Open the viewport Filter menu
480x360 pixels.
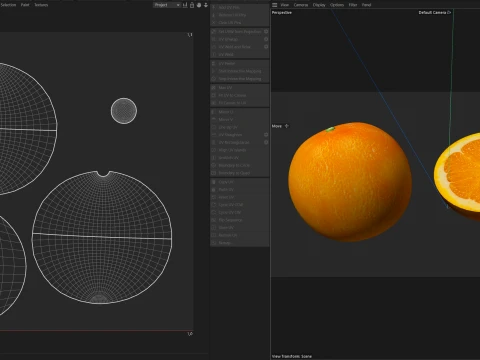353,5
